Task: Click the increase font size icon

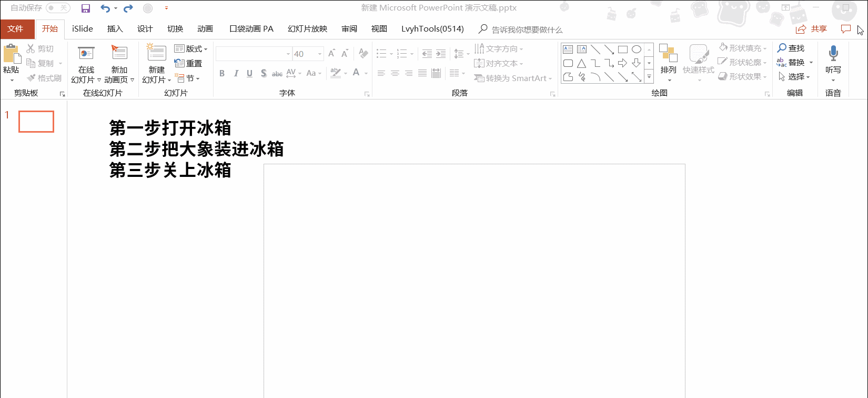Action: 331,54
